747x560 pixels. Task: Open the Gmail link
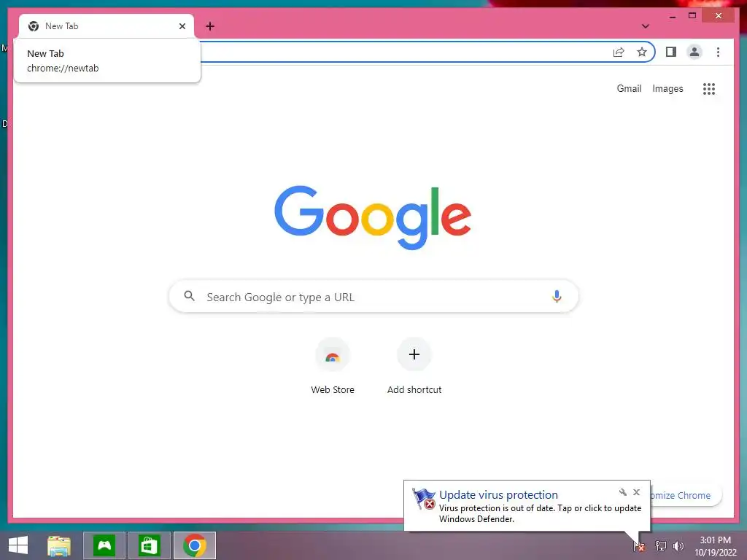point(629,88)
